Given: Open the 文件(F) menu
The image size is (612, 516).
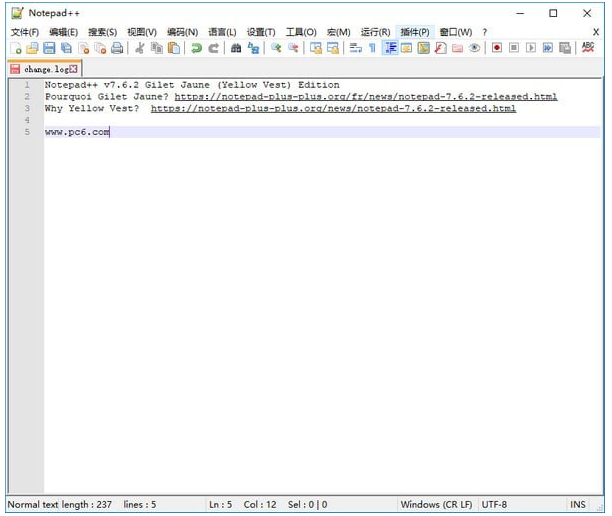Looking at the screenshot, I should (x=25, y=32).
